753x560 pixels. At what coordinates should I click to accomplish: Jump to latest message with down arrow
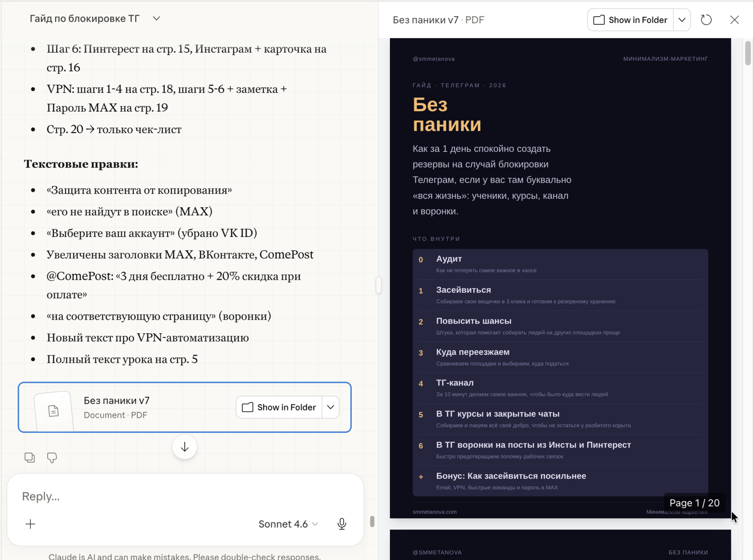[185, 447]
